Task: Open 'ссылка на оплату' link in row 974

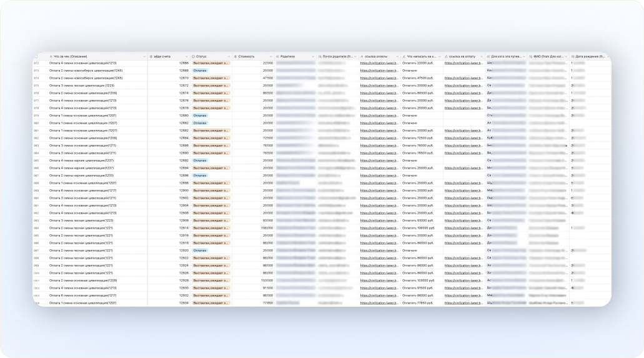Action: tap(463, 78)
